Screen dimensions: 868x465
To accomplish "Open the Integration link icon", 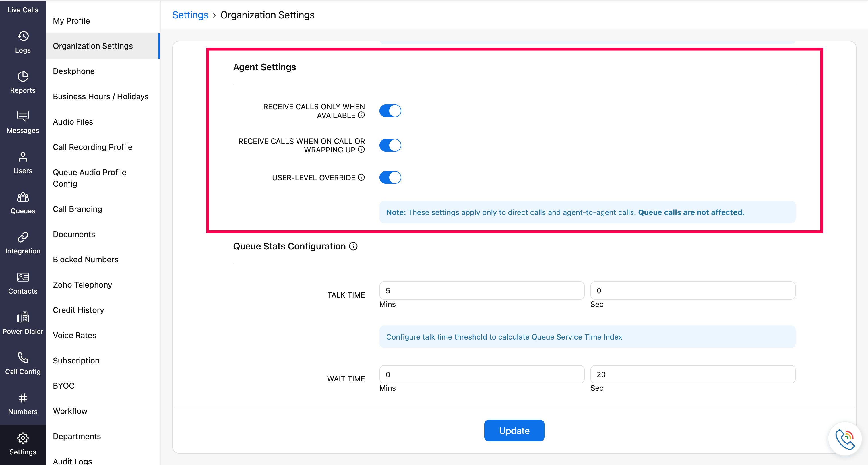I will point(23,237).
